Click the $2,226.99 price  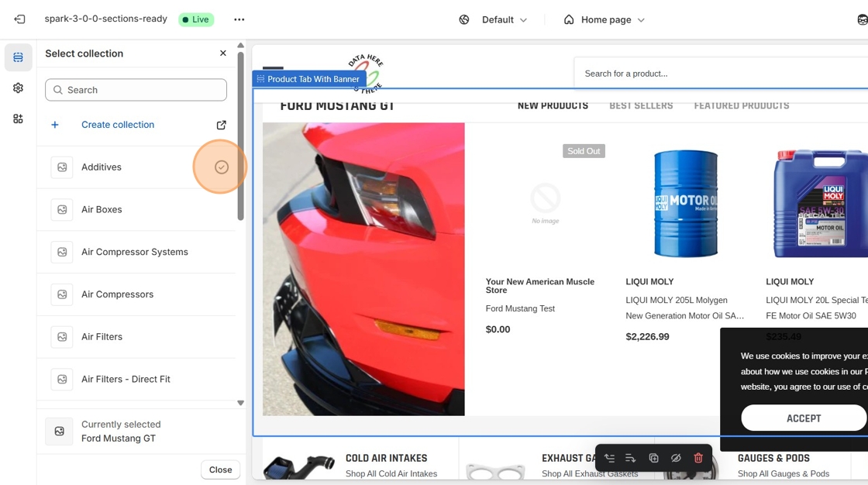tap(647, 336)
